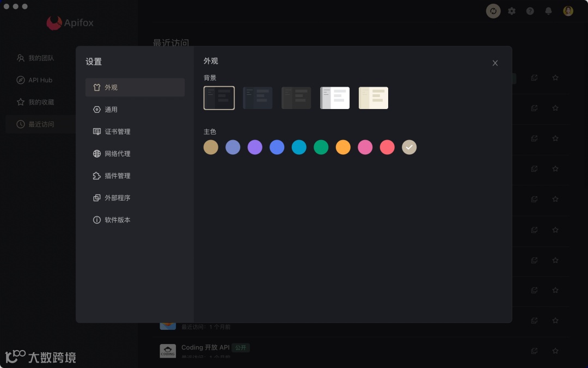The height and width of the screenshot is (368, 588).
Task: Choose the purple main color swatch
Action: tap(255, 147)
